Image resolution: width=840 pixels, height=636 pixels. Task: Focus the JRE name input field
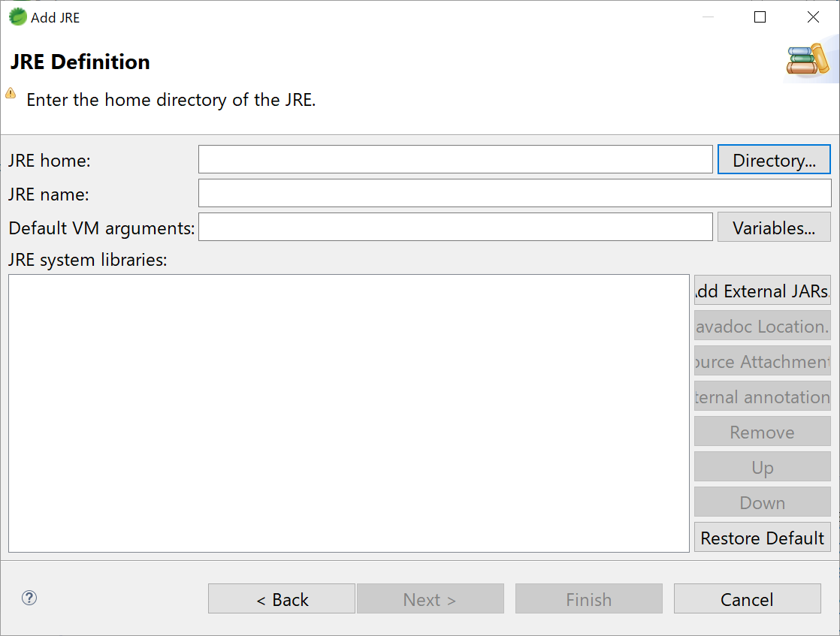[x=515, y=193]
